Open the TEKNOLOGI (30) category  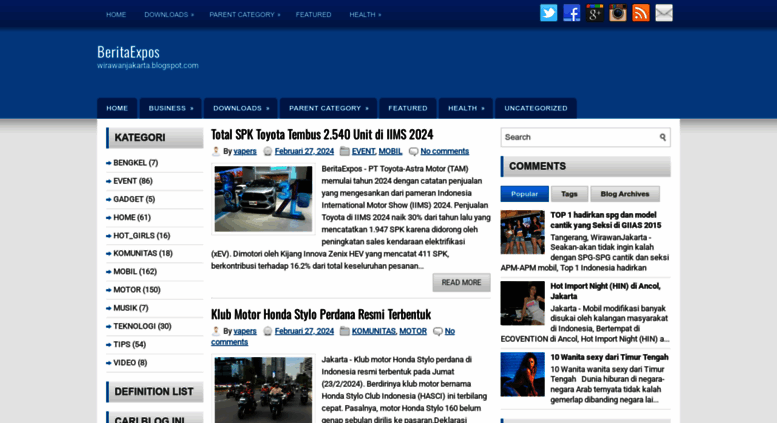point(142,326)
